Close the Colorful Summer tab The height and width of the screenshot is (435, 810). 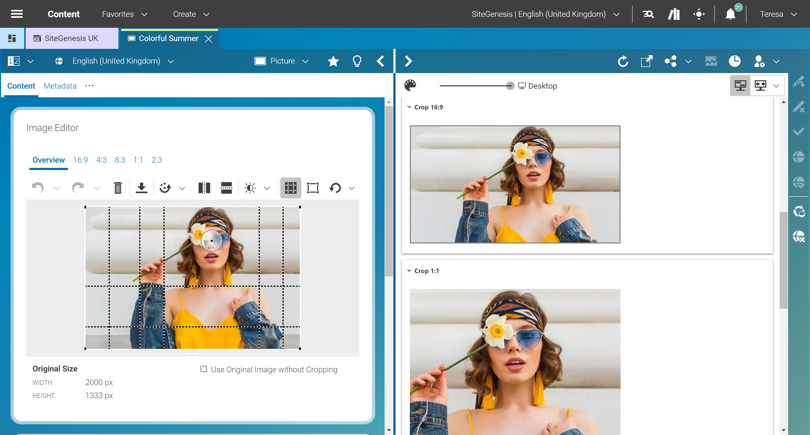pyautogui.click(x=209, y=39)
